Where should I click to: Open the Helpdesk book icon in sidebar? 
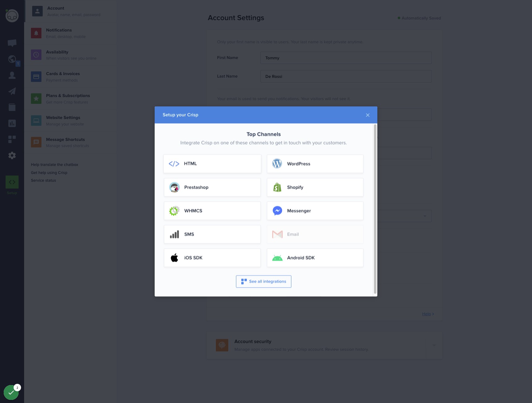tap(12, 107)
